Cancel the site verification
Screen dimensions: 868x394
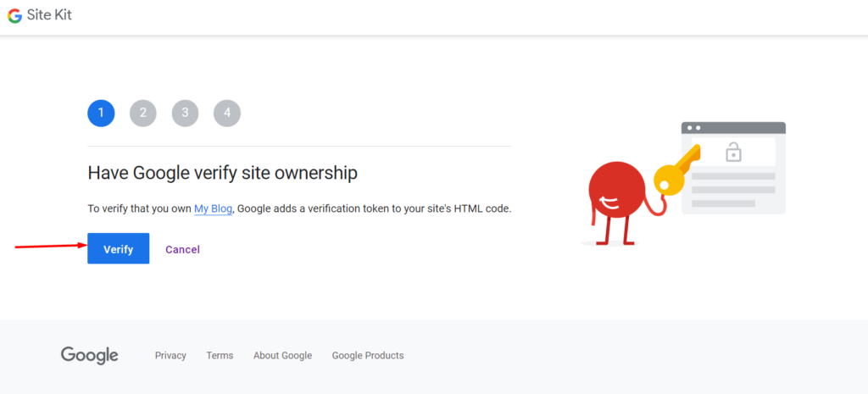point(183,250)
